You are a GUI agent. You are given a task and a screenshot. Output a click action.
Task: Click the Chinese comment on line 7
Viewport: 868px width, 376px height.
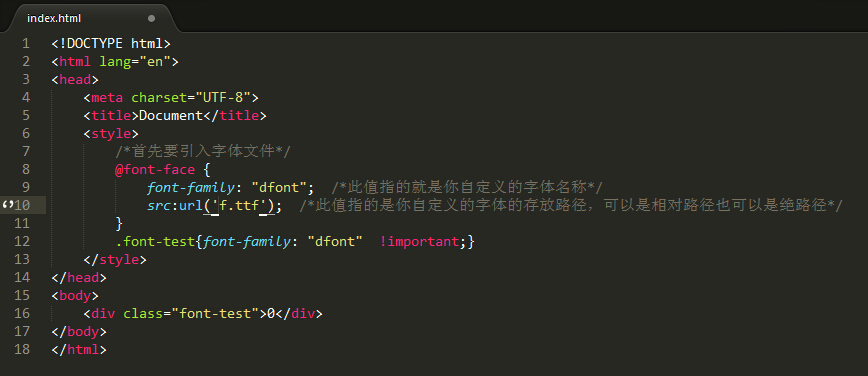[x=203, y=151]
